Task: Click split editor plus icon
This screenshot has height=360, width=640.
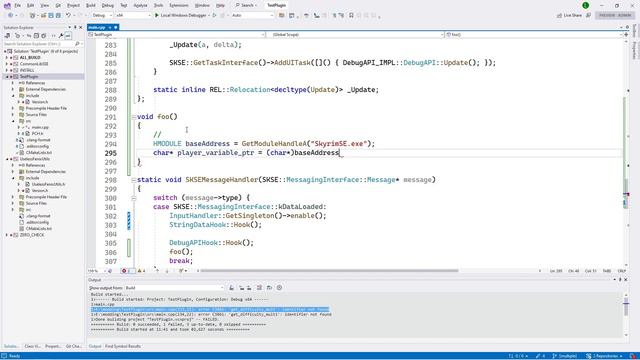Action: [x=626, y=35]
